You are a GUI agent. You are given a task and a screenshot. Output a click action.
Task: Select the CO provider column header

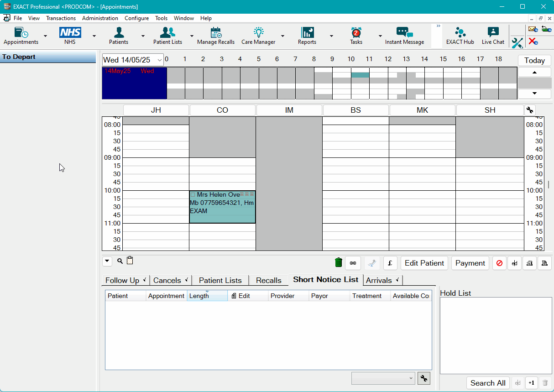pyautogui.click(x=222, y=110)
